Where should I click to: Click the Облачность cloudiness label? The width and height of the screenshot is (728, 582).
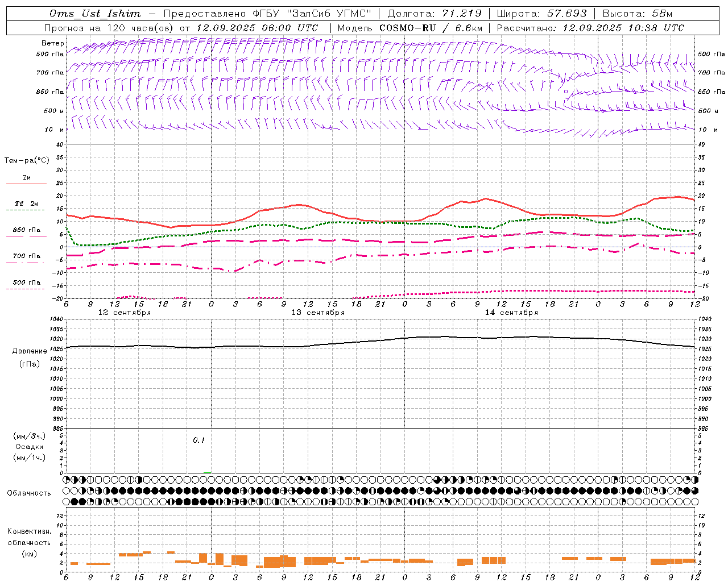pyautogui.click(x=29, y=493)
